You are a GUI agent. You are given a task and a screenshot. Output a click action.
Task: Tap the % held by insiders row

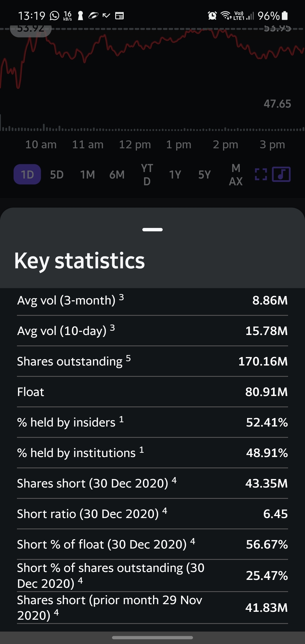point(152,422)
